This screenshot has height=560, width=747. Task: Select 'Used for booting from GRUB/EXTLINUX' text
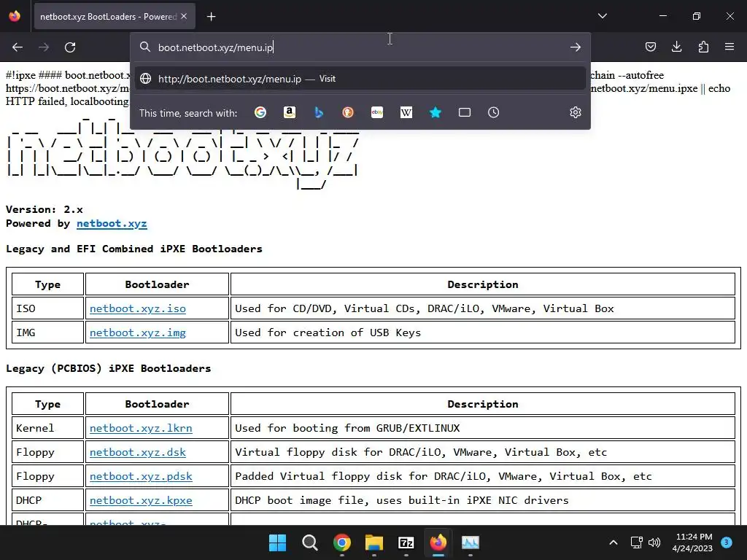(x=347, y=428)
